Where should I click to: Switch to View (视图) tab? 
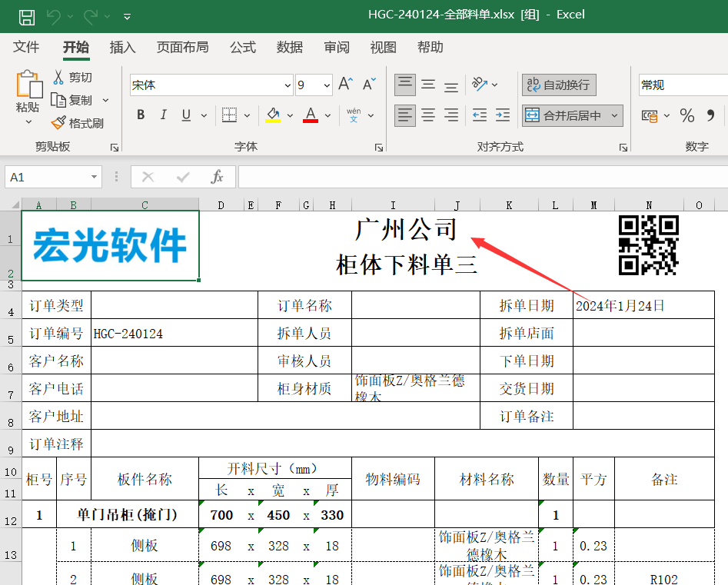pyautogui.click(x=383, y=47)
